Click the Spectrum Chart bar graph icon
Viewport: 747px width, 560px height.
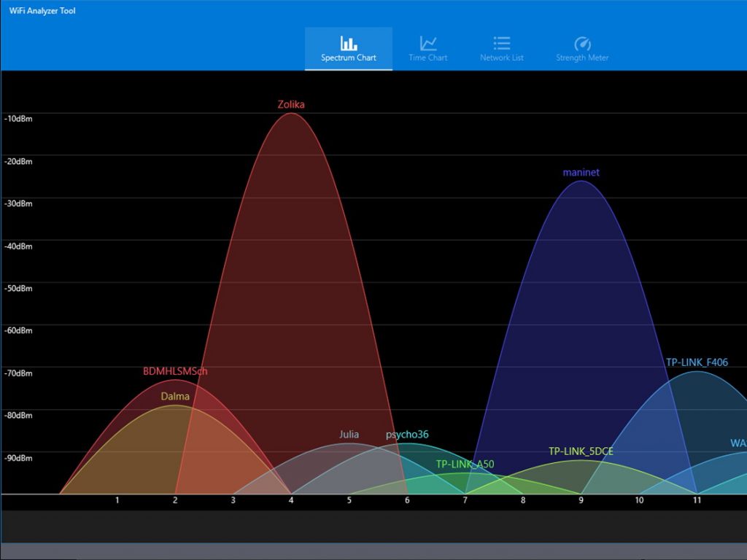pyautogui.click(x=349, y=43)
